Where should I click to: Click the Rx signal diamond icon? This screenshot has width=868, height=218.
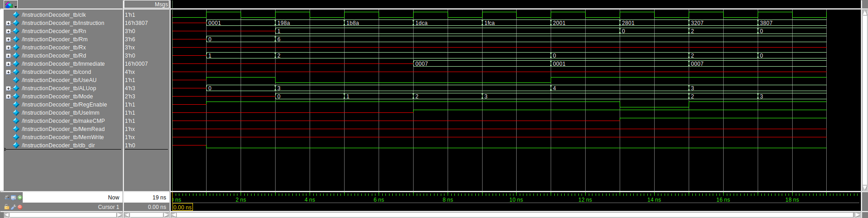(16, 47)
